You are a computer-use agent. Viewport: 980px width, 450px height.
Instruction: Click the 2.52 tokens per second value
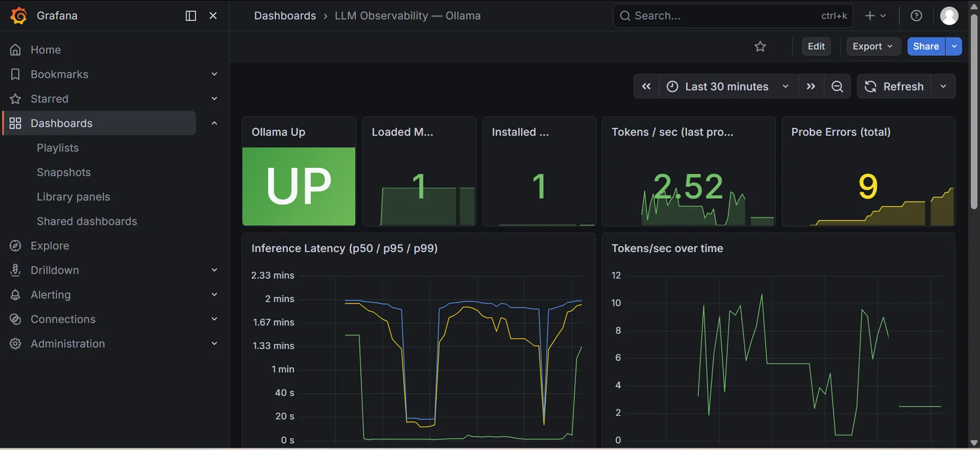688,186
